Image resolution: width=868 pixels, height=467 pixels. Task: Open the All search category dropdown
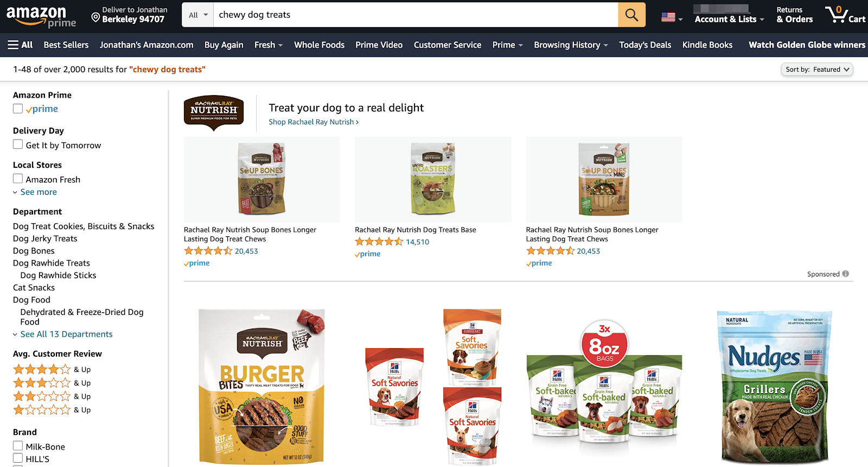click(x=198, y=15)
